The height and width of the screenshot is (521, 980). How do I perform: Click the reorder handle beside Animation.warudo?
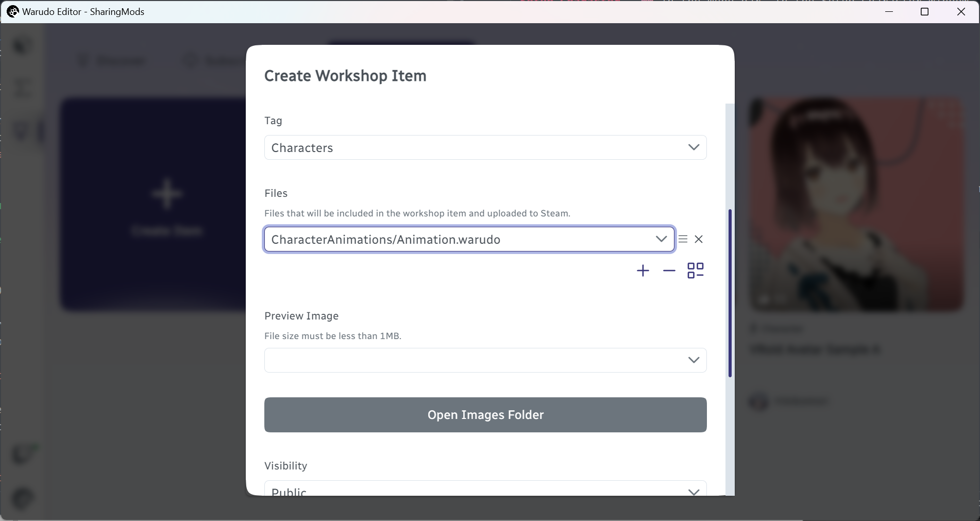[x=683, y=239]
